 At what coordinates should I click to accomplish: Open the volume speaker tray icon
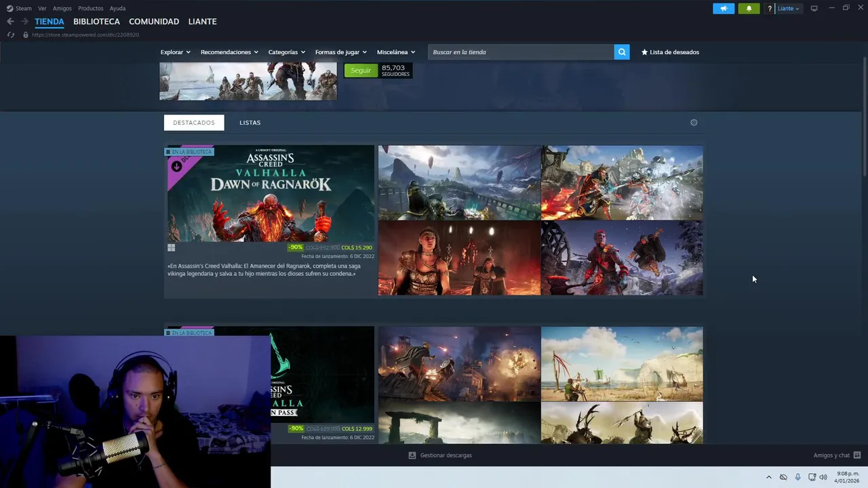click(823, 477)
